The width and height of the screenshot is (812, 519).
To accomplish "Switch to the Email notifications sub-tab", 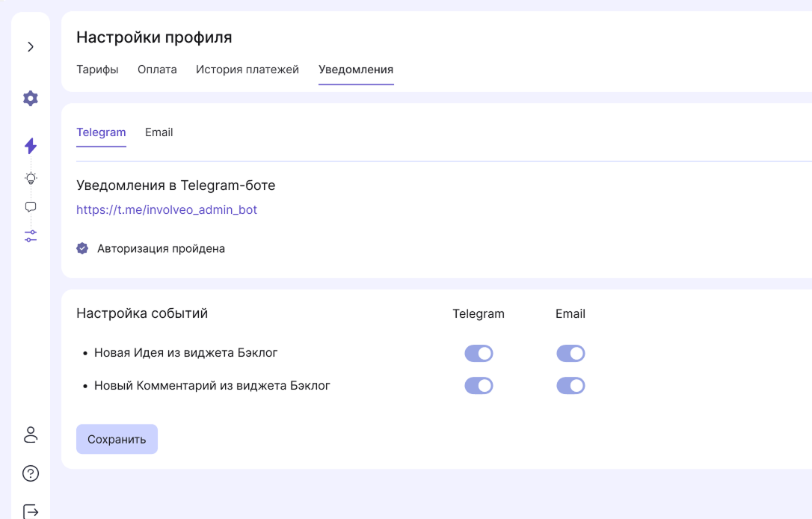I will (159, 132).
